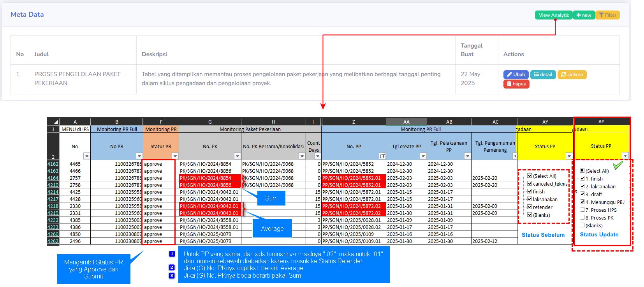Uncheck the 'retender' filter checkbox
The height and width of the screenshot is (287, 644).
[530, 207]
